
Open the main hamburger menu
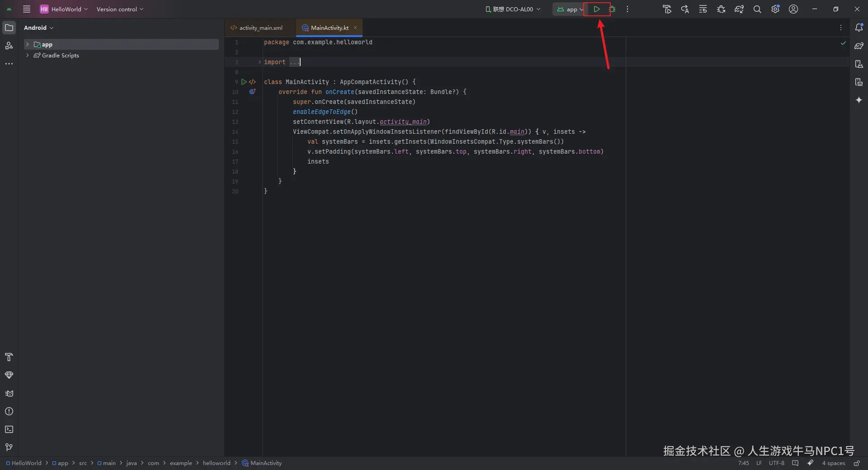(27, 9)
